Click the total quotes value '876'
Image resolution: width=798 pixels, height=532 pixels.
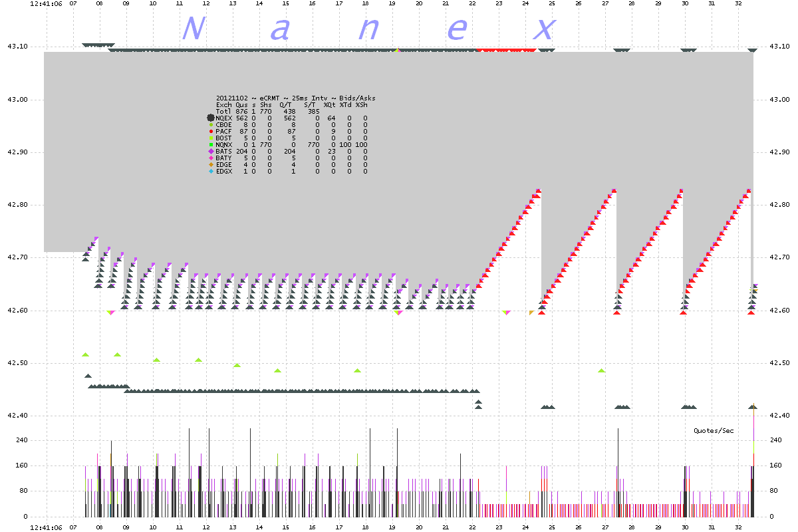242,111
